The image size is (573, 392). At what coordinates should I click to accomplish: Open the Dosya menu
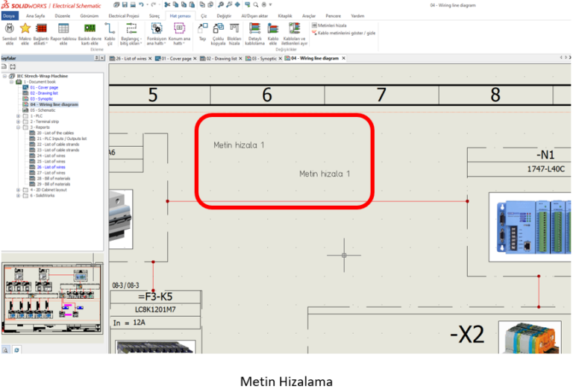click(9, 15)
